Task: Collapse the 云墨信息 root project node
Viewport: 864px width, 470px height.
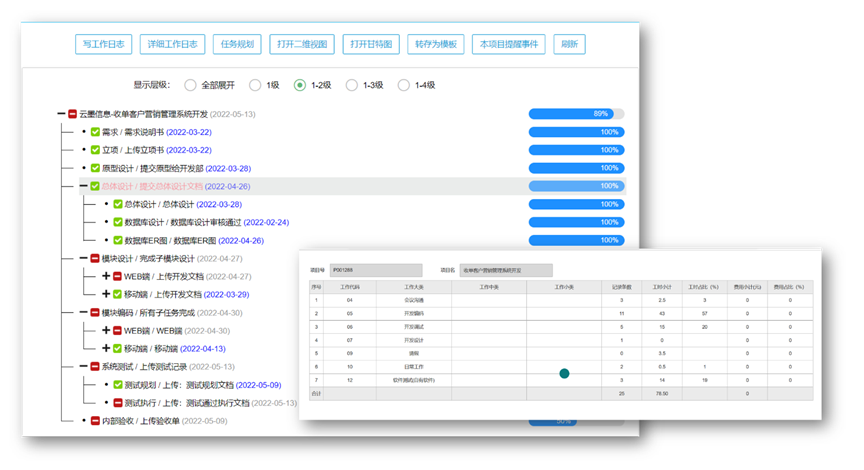Action: 61,114
